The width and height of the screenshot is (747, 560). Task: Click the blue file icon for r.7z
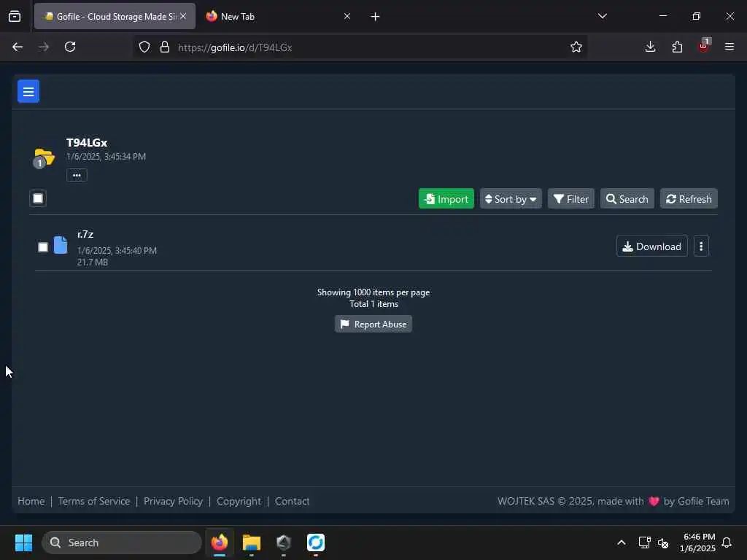click(61, 245)
